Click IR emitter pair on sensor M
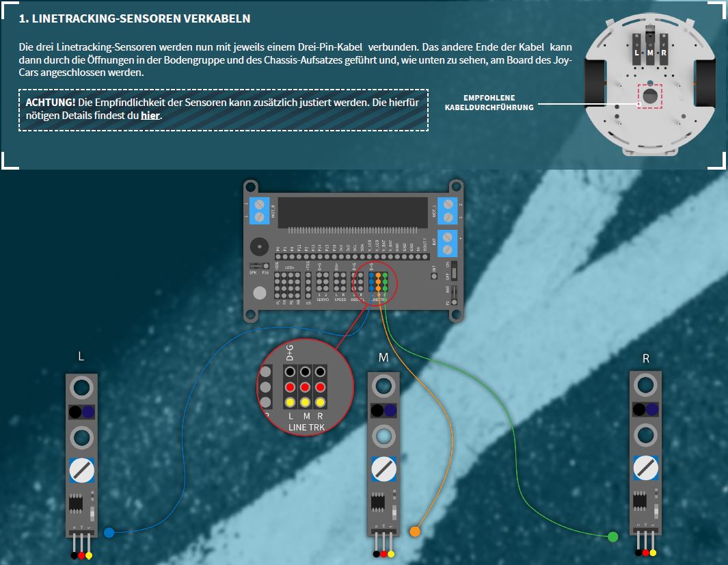The width and height of the screenshot is (728, 565). coord(383,410)
